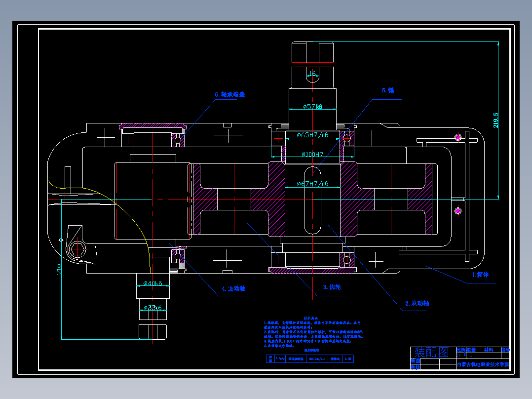Pick the 210 vertical dimension
532x399 pixels.
pyautogui.click(x=59, y=269)
